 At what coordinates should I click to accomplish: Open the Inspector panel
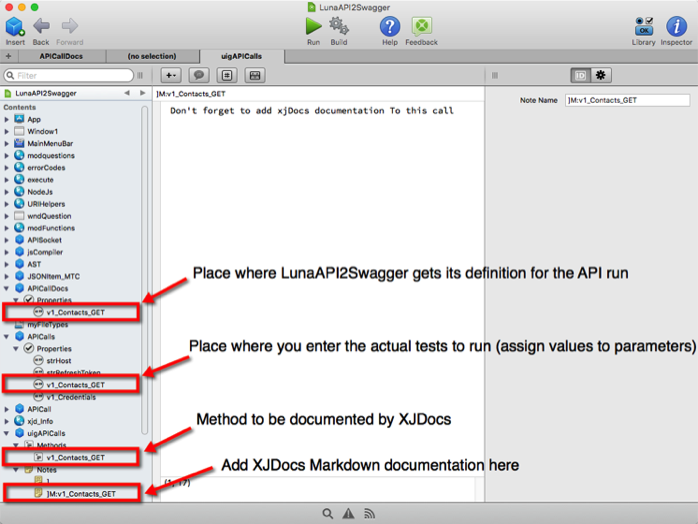[x=676, y=31]
